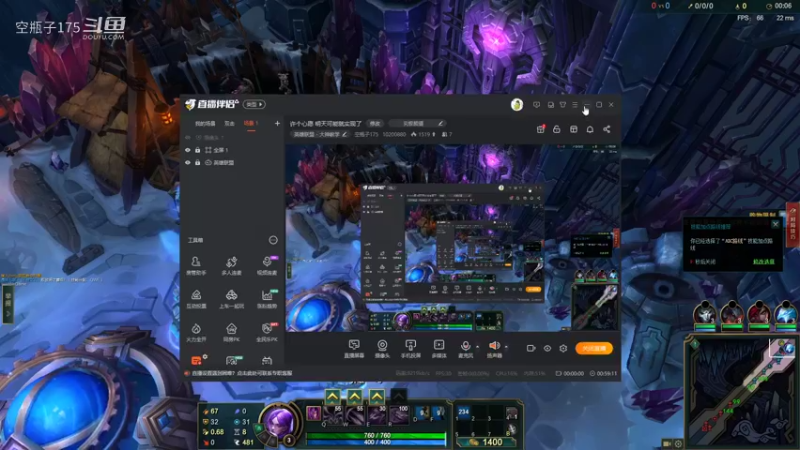The width and height of the screenshot is (800, 450).
Task: Click the user avatar in streaming app title bar
Action: (x=517, y=105)
